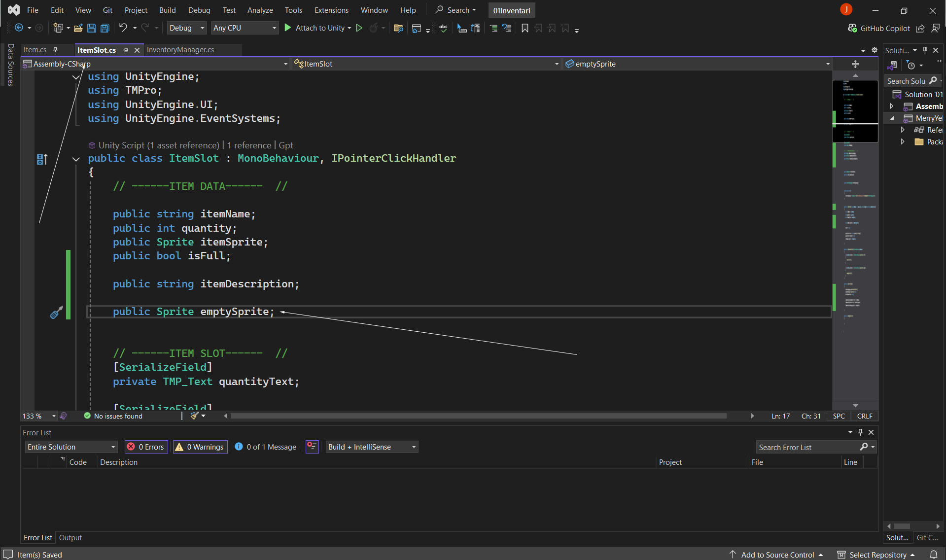Open the Entire Solution scope dropdown
The height and width of the screenshot is (560, 946).
[x=71, y=447]
